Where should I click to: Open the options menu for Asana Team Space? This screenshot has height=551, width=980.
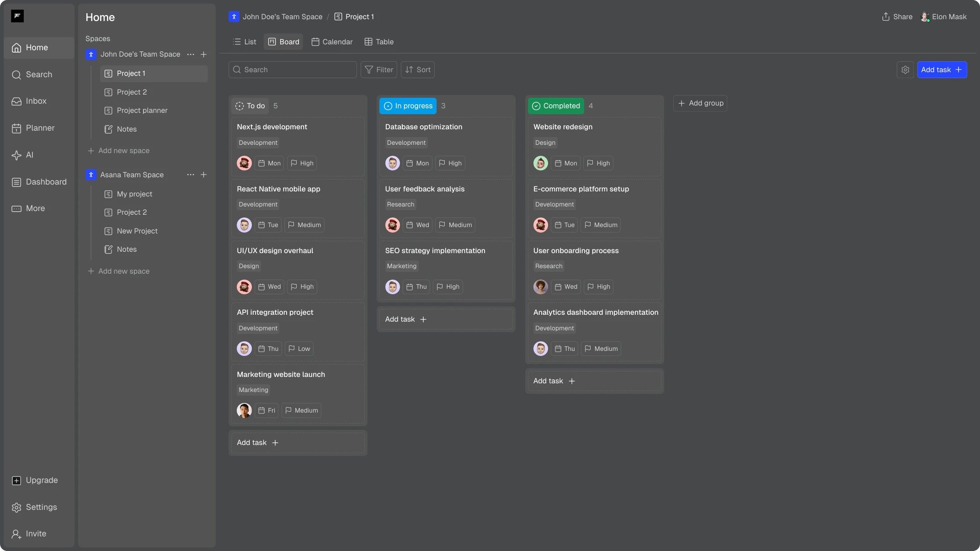point(190,175)
